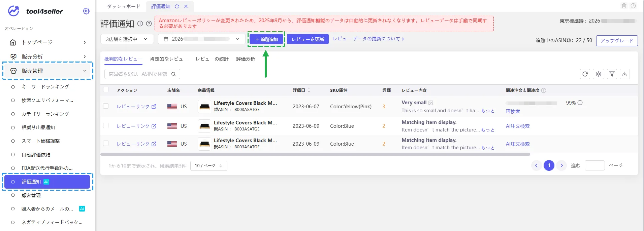The height and width of the screenshot is (231, 644).
Task: Click 再検索 link in first row
Action: tap(513, 111)
